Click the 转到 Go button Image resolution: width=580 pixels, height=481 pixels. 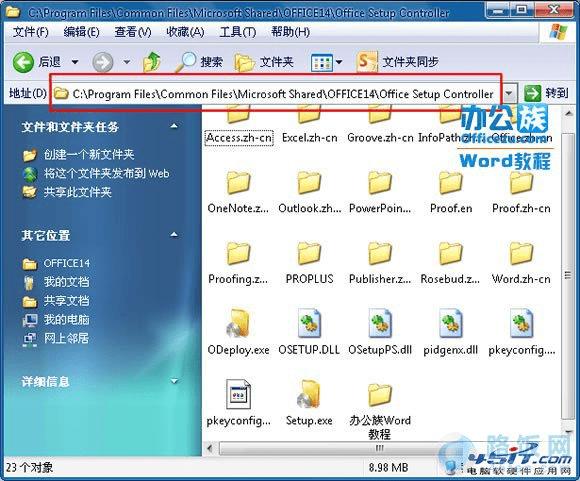pos(546,93)
